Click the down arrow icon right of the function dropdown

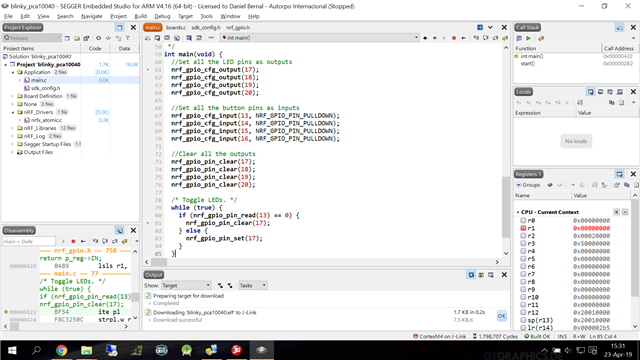[x=435, y=38]
